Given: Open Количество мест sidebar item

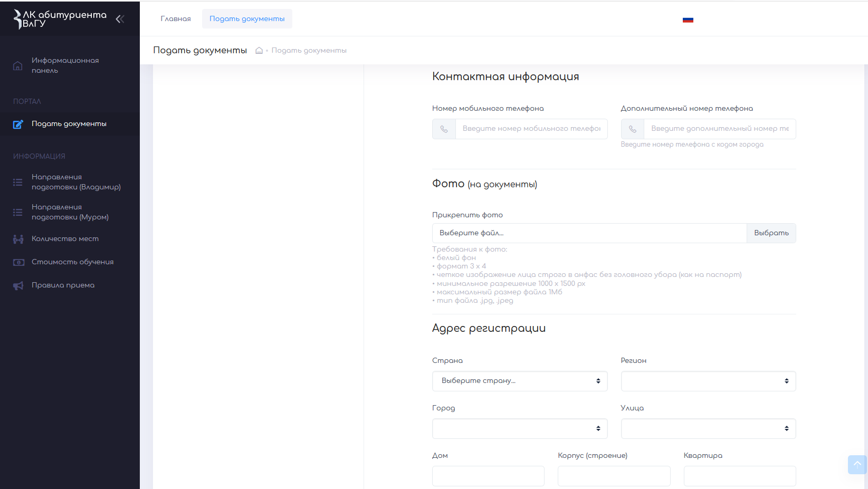Looking at the screenshot, I should click(x=70, y=239).
